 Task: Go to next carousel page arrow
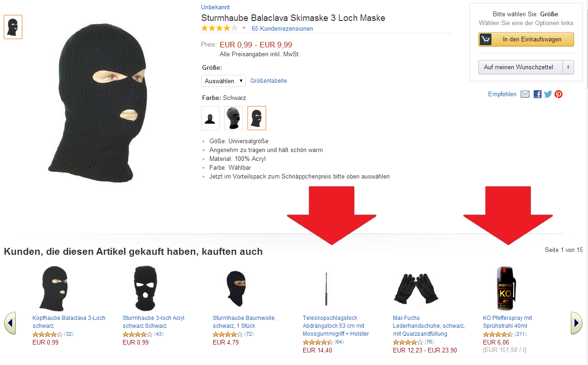pyautogui.click(x=576, y=323)
